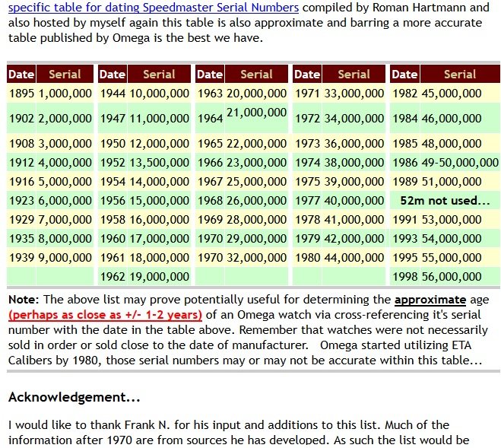This screenshot has height=448, width=501.
Task: Click serial value 9,000,000
Action: 65,257
